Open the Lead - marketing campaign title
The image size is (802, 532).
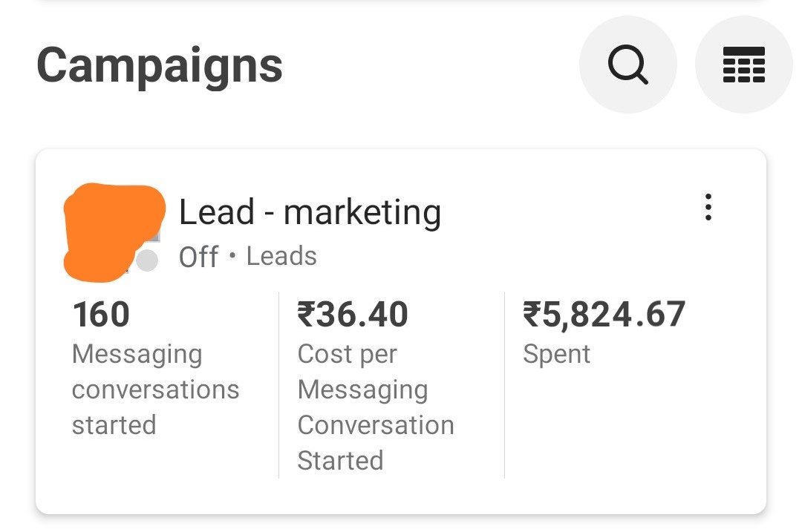pos(310,212)
